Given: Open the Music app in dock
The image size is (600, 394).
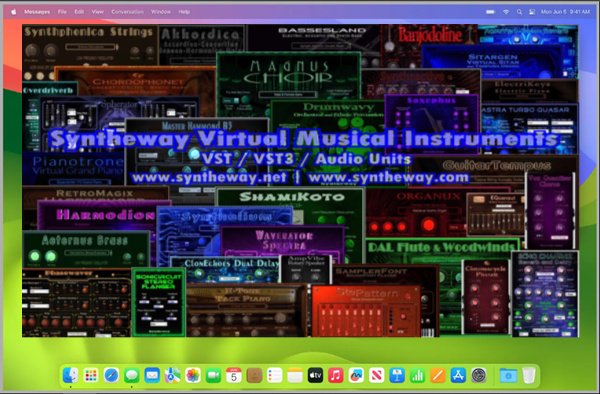Looking at the screenshot, I should pyautogui.click(x=336, y=375).
